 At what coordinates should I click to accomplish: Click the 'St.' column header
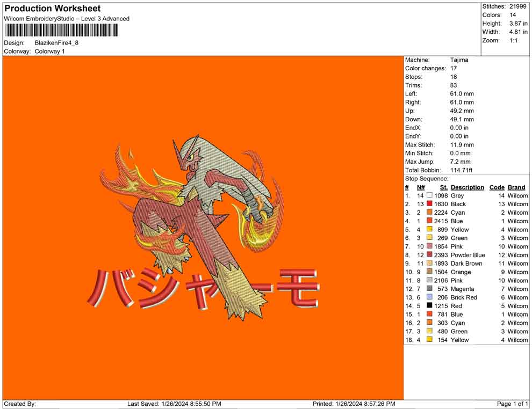[443, 187]
